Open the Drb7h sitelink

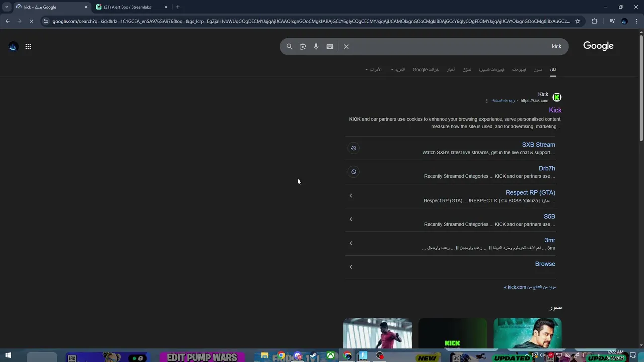547,168
